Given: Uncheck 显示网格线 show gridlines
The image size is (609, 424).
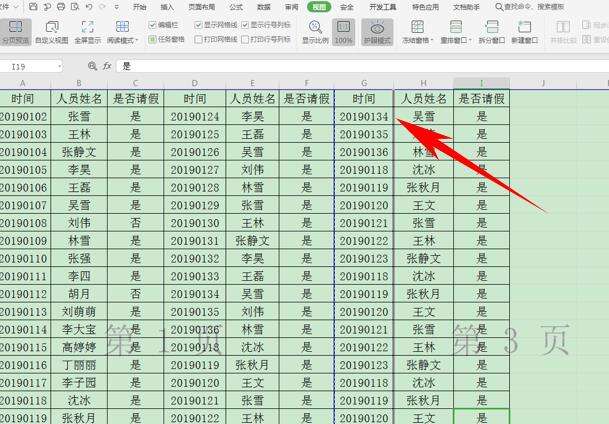Looking at the screenshot, I should pyautogui.click(x=198, y=25).
